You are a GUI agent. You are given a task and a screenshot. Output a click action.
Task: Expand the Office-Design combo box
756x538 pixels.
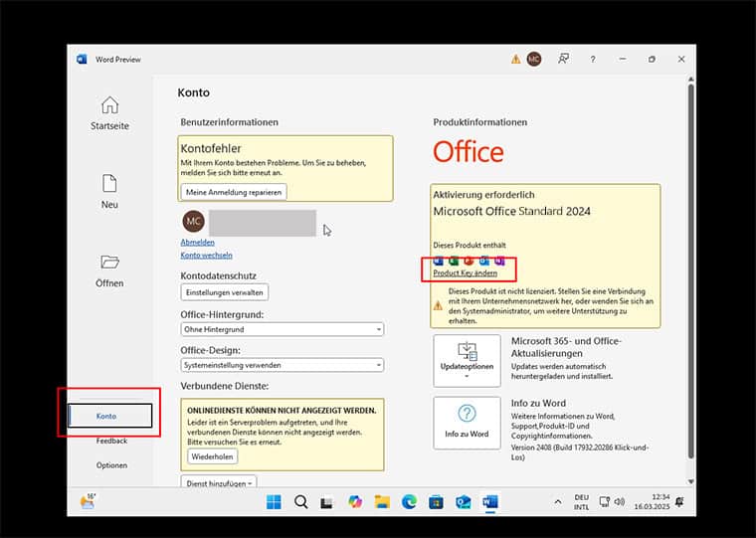pyautogui.click(x=282, y=365)
